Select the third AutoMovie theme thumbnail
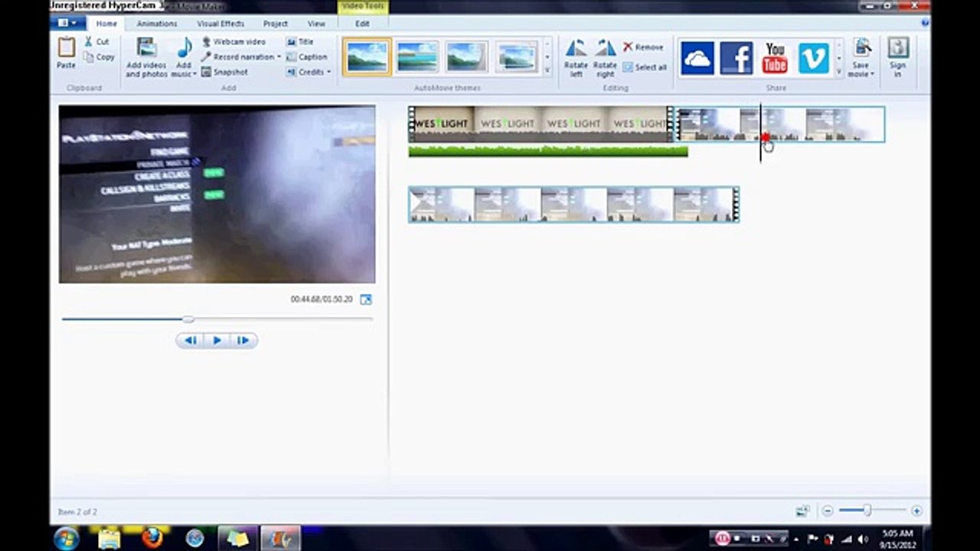The height and width of the screenshot is (551, 980). [x=466, y=57]
